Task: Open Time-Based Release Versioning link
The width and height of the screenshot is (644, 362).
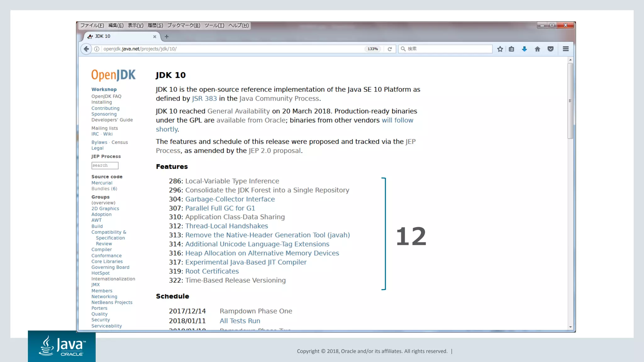Action: pos(236,280)
